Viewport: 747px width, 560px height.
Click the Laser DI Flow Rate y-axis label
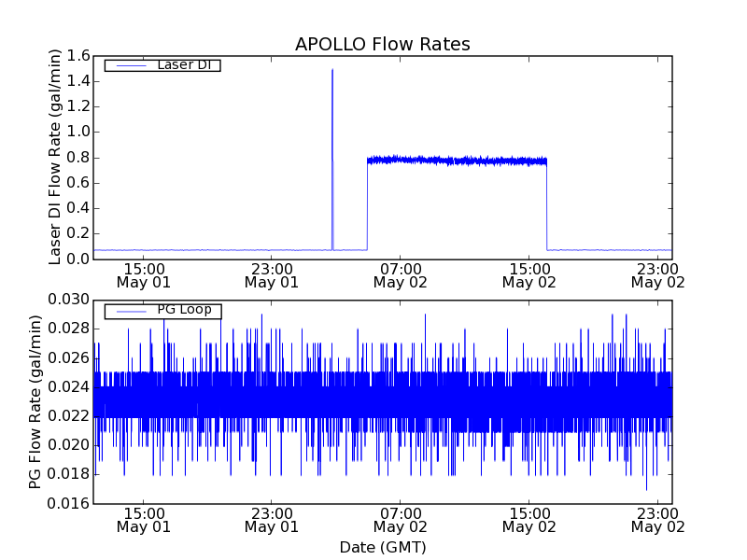55,157
